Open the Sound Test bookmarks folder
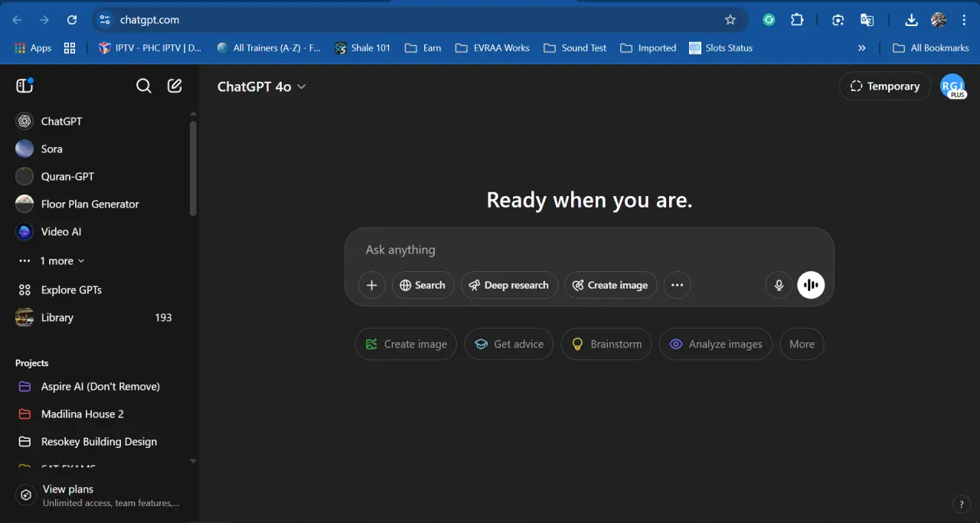The height and width of the screenshot is (523, 980). (x=575, y=47)
